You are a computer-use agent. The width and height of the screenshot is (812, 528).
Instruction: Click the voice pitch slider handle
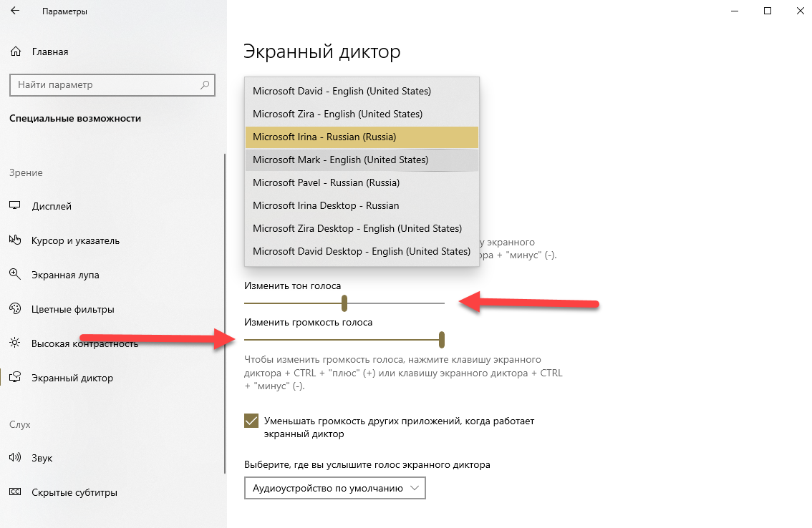click(x=344, y=303)
